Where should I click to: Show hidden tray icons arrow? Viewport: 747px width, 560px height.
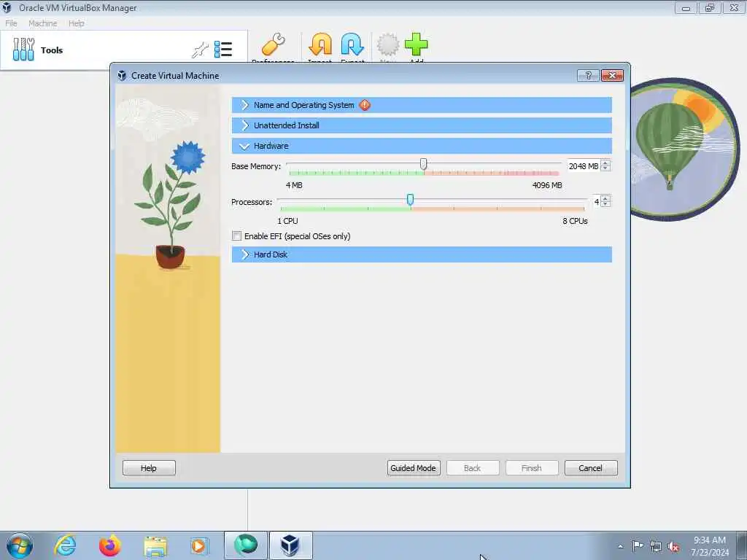click(x=620, y=546)
